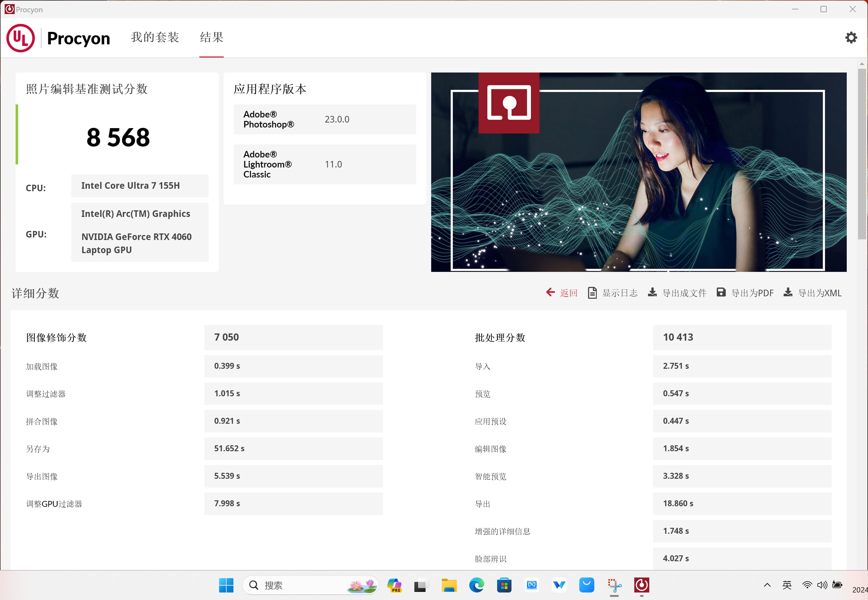
Task: Click the 智能预览 value 3.328 s
Action: [742, 476]
